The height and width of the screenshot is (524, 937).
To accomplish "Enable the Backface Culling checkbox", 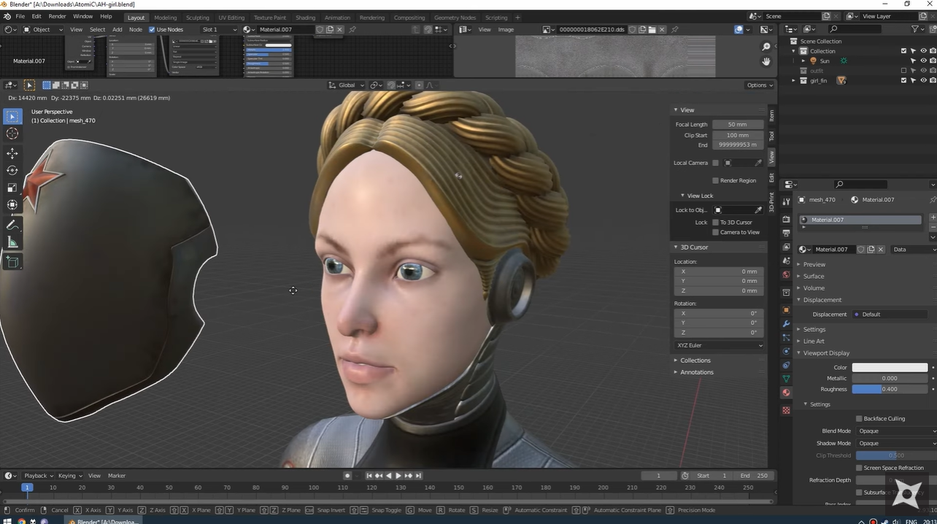I will point(859,419).
